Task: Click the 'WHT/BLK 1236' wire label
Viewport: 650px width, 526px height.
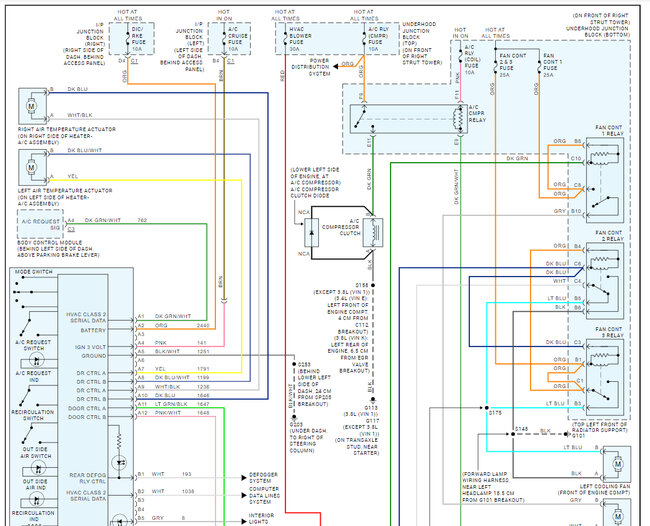Action: click(x=182, y=387)
